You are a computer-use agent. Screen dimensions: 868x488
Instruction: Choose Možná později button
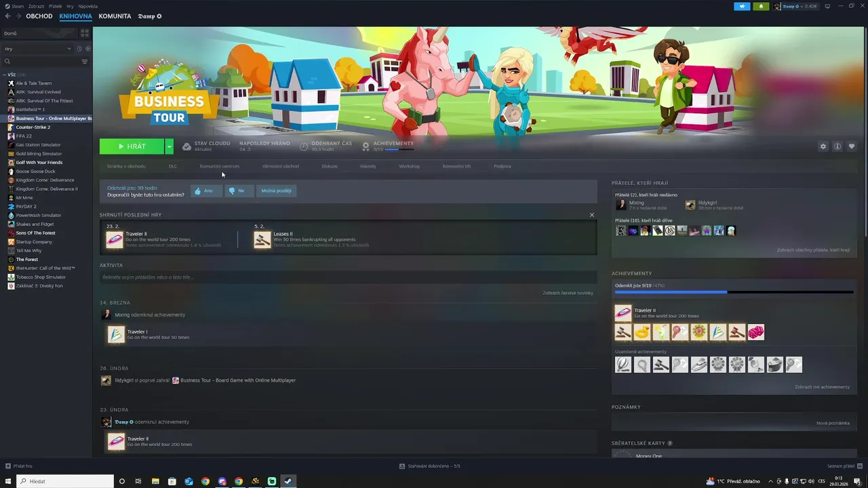[x=276, y=191]
